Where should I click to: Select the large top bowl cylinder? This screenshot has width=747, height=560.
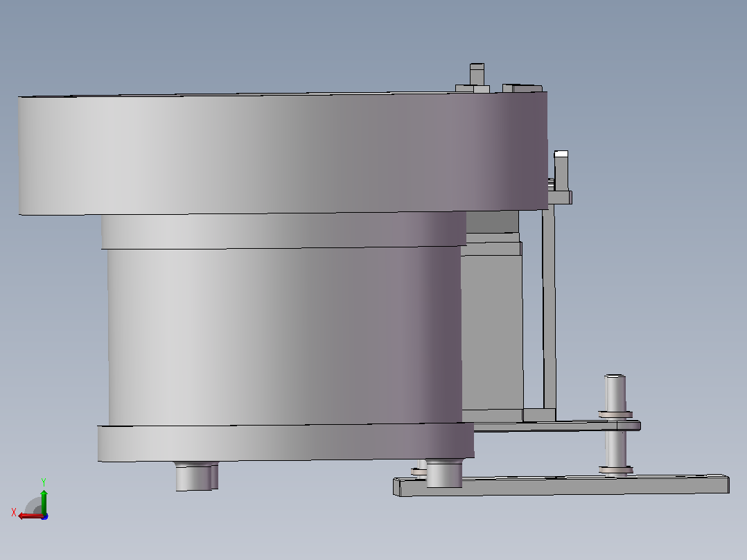click(283, 152)
